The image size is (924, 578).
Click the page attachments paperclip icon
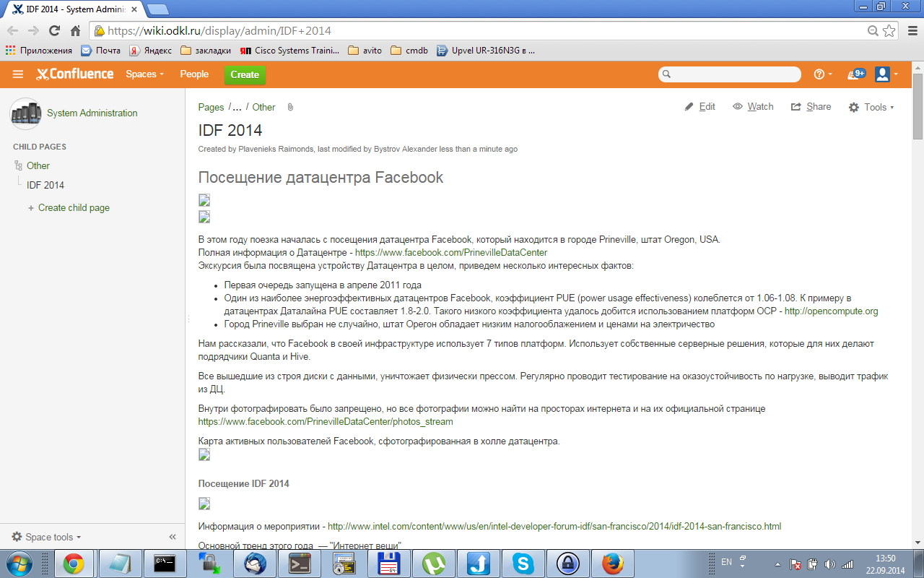click(290, 107)
